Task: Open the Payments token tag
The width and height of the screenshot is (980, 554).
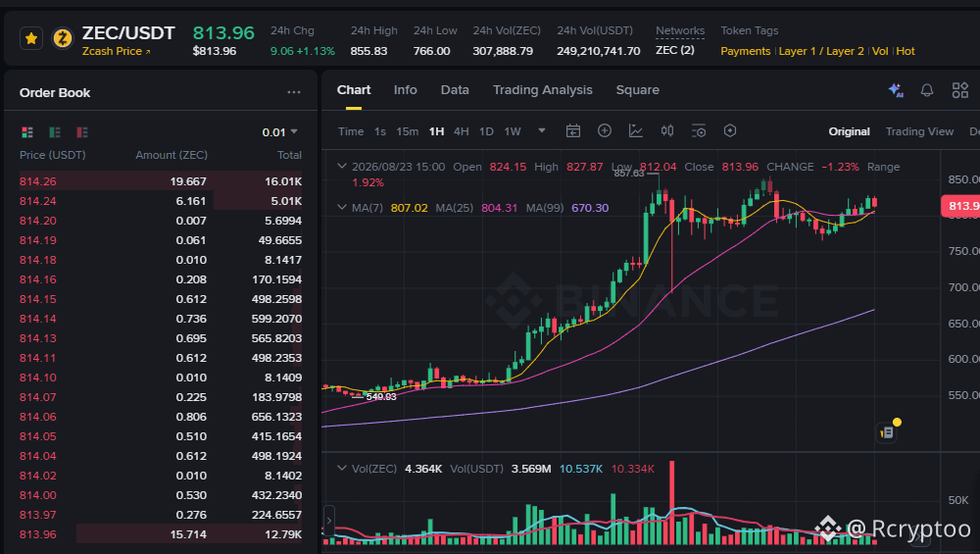Action: pos(745,51)
